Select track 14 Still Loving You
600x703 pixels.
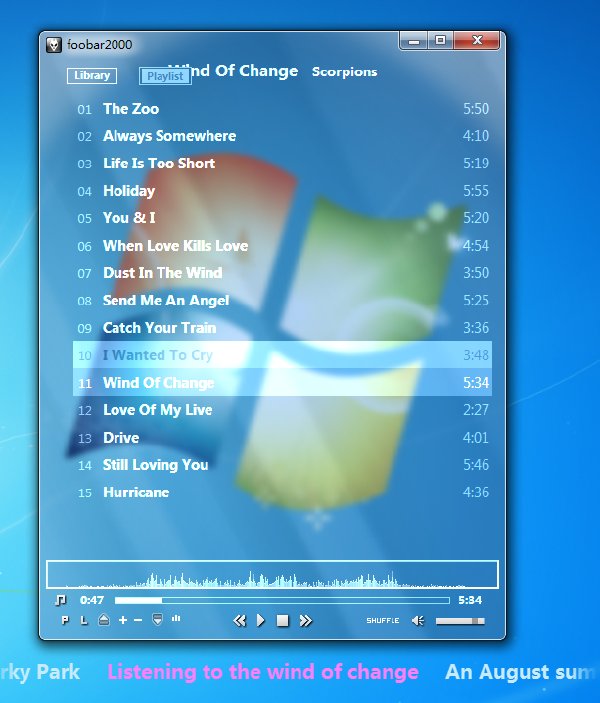283,465
